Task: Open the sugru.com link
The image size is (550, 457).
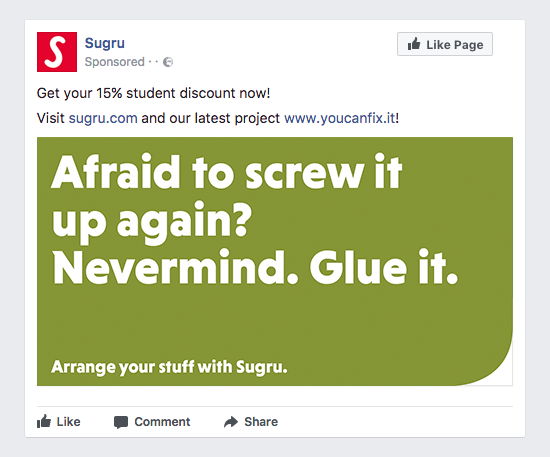Action: pyautogui.click(x=103, y=118)
